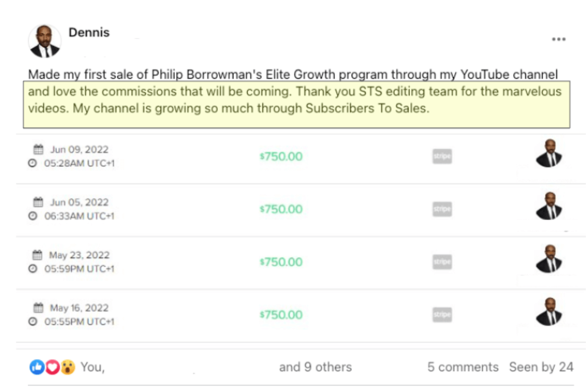Click the yellow highlighted post text
The height and width of the screenshot is (392, 586).
click(296, 104)
